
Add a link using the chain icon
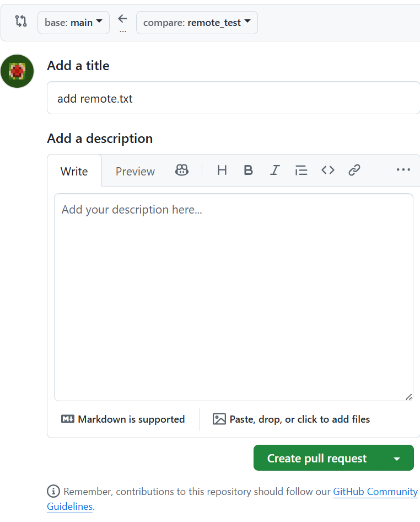click(x=354, y=171)
